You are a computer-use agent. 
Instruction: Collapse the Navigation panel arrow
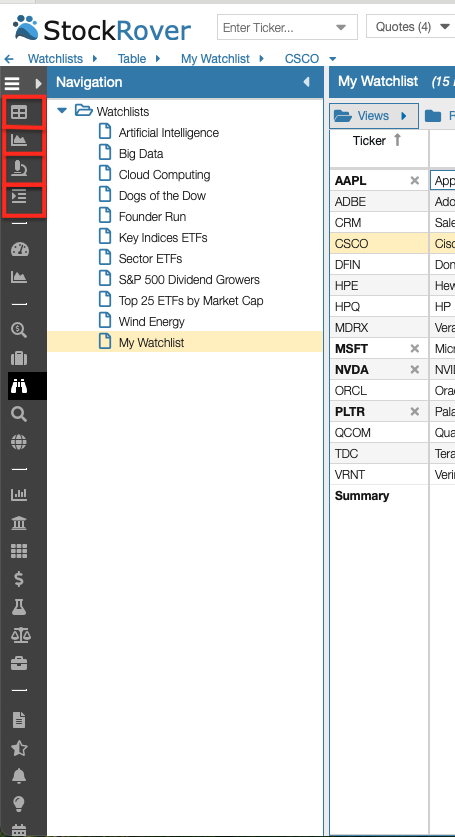(x=307, y=82)
